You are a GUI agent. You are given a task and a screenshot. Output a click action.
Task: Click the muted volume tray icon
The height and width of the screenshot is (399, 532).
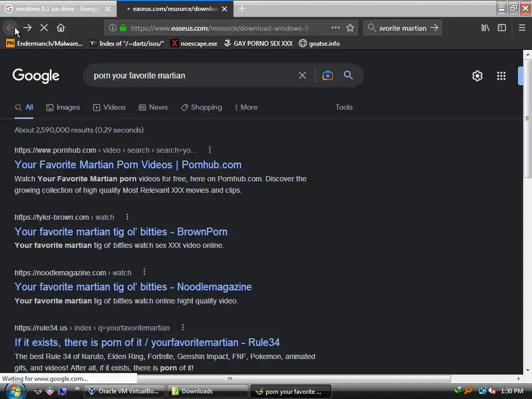tap(492, 391)
